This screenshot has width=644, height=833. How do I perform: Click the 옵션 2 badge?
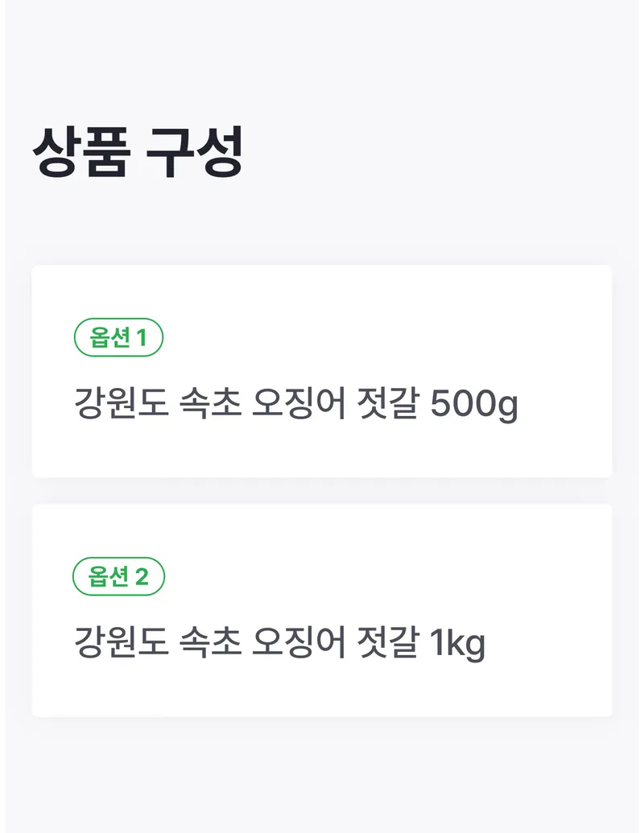[x=118, y=576]
